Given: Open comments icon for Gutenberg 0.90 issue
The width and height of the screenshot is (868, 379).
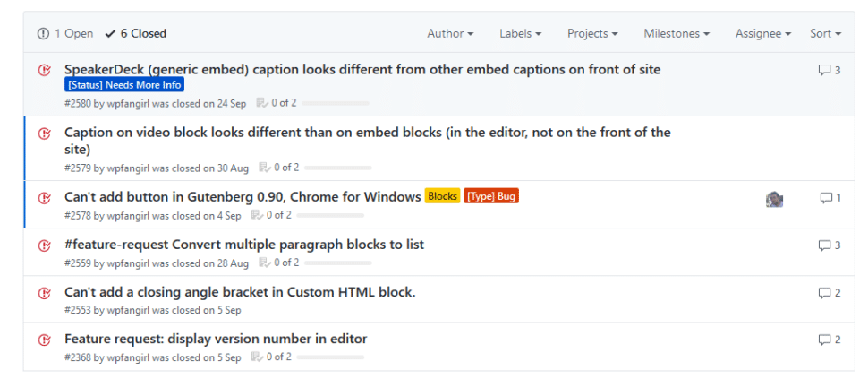Looking at the screenshot, I should tap(826, 198).
